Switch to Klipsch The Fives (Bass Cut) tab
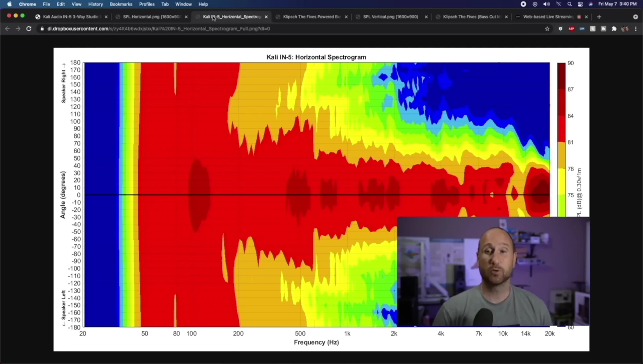 point(472,17)
